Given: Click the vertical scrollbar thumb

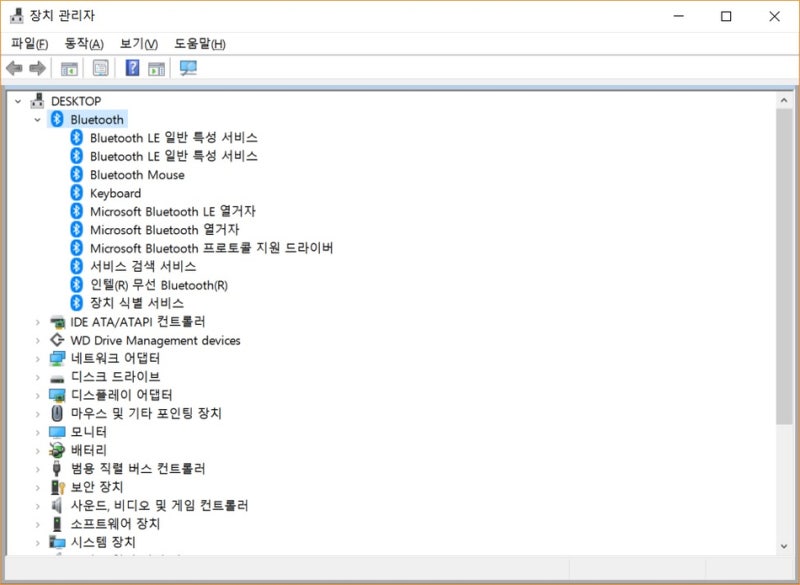Looking at the screenshot, I should [x=784, y=266].
